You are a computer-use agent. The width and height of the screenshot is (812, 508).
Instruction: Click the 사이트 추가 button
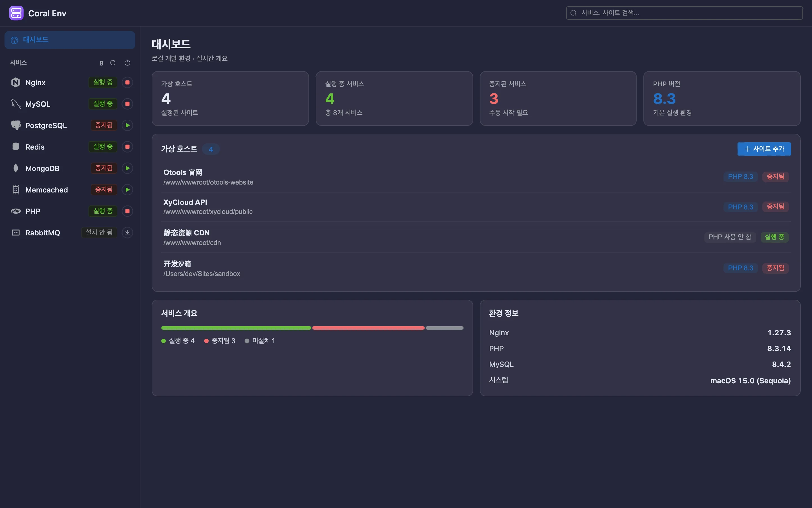[x=764, y=149]
